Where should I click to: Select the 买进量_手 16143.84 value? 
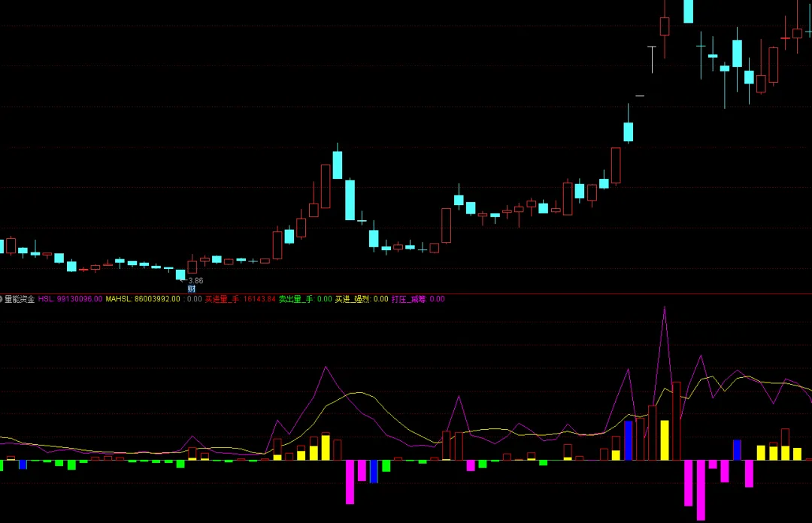[x=241, y=299]
